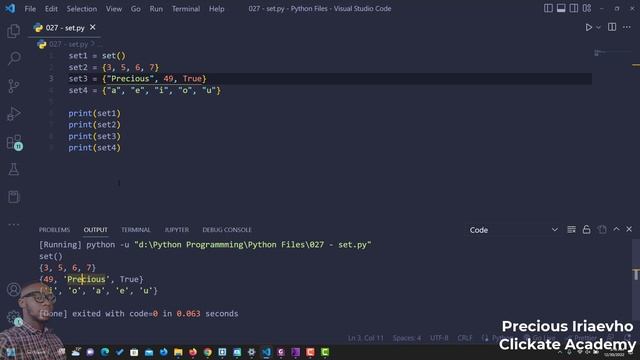
Task: Open the Selection menu
Action: click(x=82, y=9)
